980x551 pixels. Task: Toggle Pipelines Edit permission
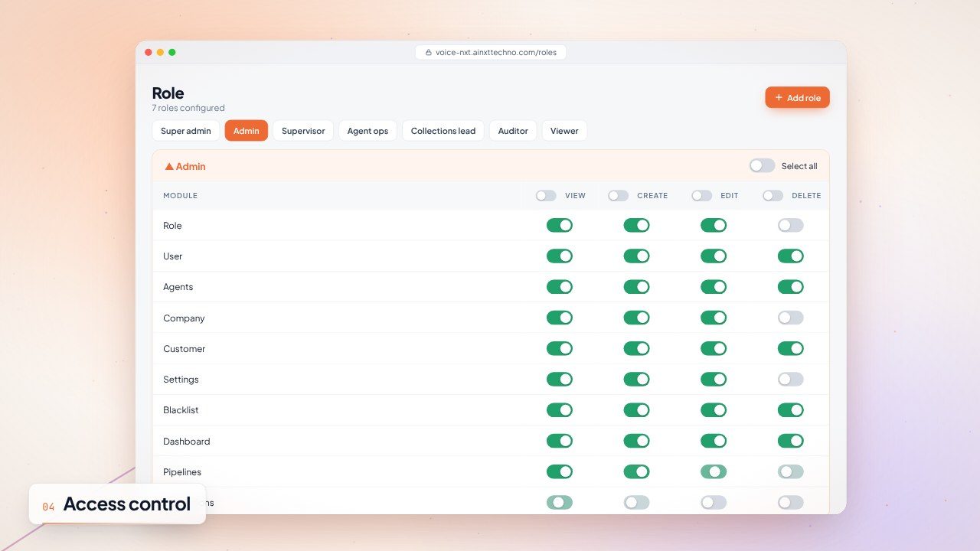click(714, 471)
